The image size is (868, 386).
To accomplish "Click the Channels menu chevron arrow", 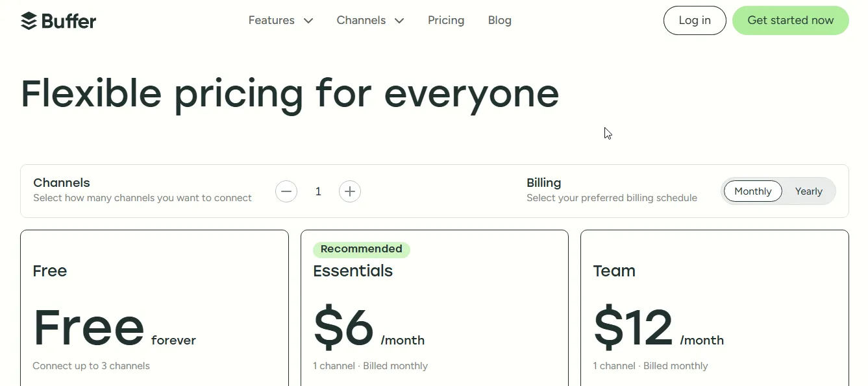I will point(399,21).
